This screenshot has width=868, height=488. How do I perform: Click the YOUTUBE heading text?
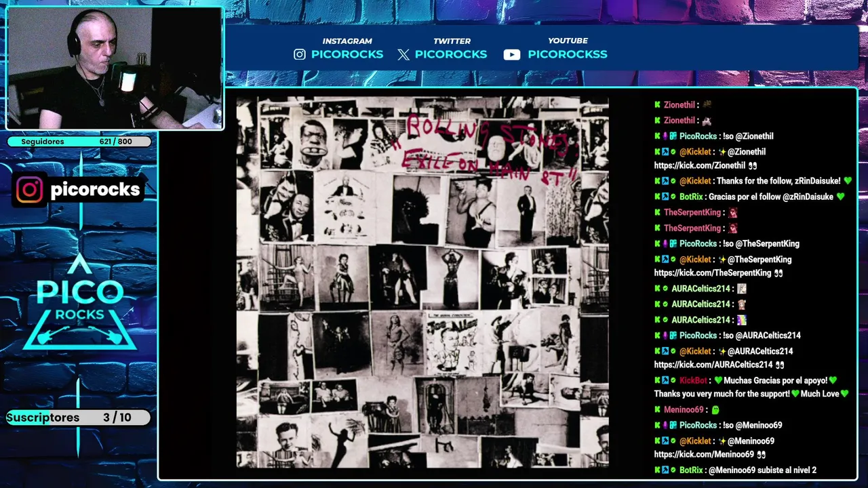tap(568, 41)
